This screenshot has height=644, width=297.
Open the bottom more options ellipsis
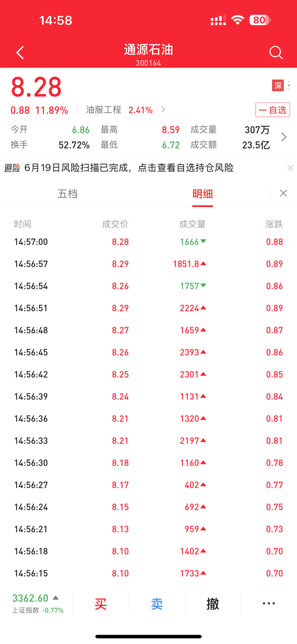(269, 603)
